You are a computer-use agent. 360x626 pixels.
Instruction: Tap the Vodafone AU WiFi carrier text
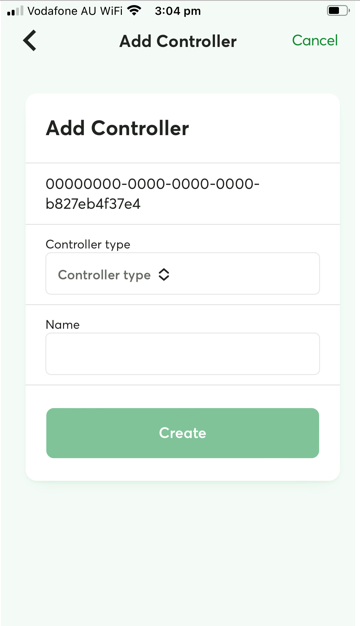tap(75, 11)
